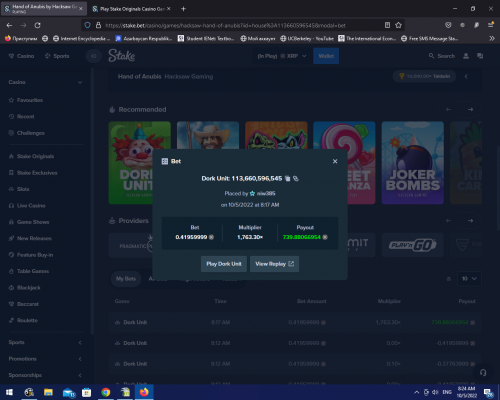This screenshot has height=400, width=500.
Task: Copy the Dork Unit bet ID
Action: pos(288,179)
